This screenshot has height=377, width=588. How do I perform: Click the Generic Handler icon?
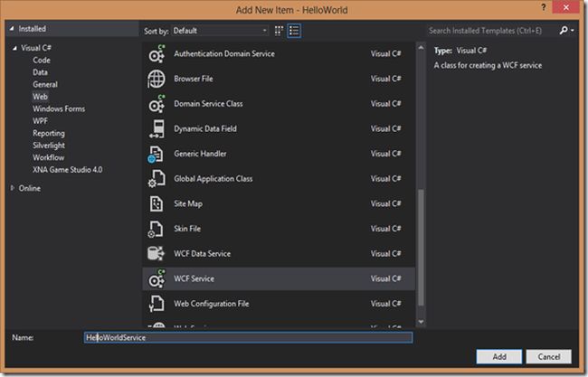[x=156, y=154]
